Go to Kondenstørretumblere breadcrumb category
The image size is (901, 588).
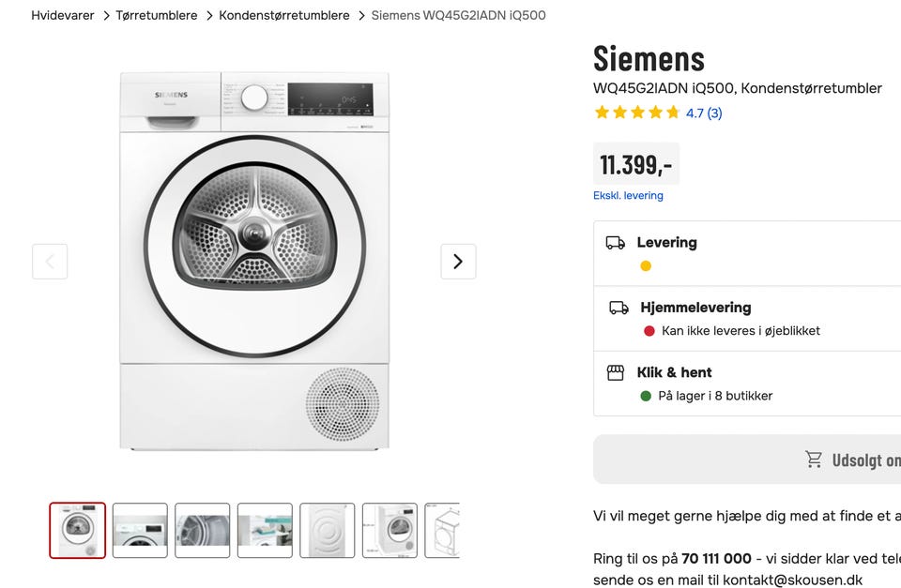tap(284, 16)
